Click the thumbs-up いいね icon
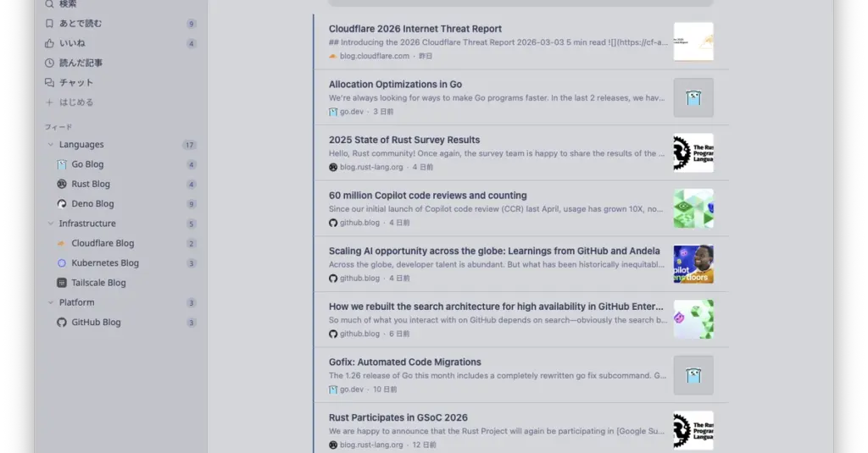This screenshot has width=868, height=453. 49,43
